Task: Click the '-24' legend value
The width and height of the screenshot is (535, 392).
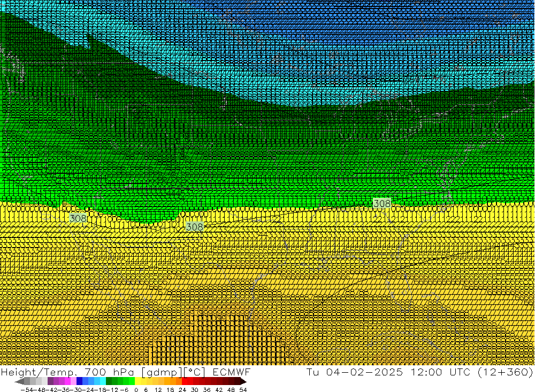Action: click(89, 390)
